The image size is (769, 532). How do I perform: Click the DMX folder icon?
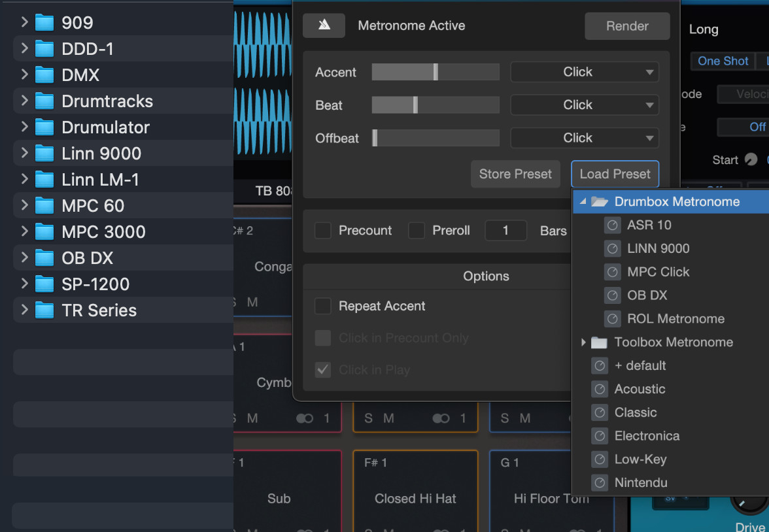pos(44,75)
